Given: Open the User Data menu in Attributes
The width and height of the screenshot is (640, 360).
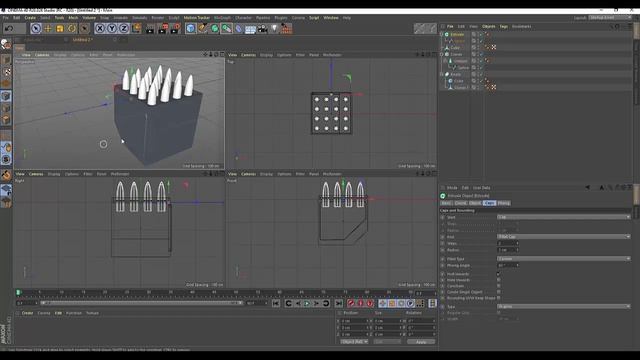Looking at the screenshot, I should pos(482,188).
